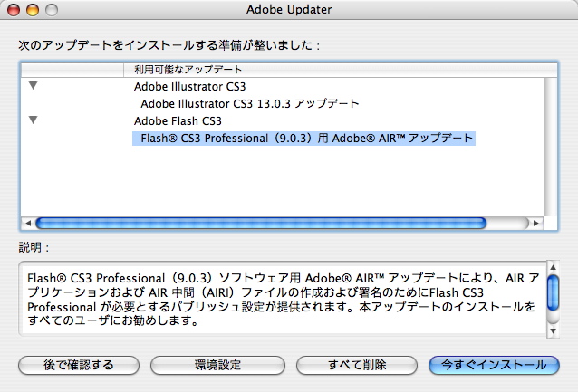578x392 pixels.
Task: Select the Adobe Flash CS3 group row
Action: (178, 120)
